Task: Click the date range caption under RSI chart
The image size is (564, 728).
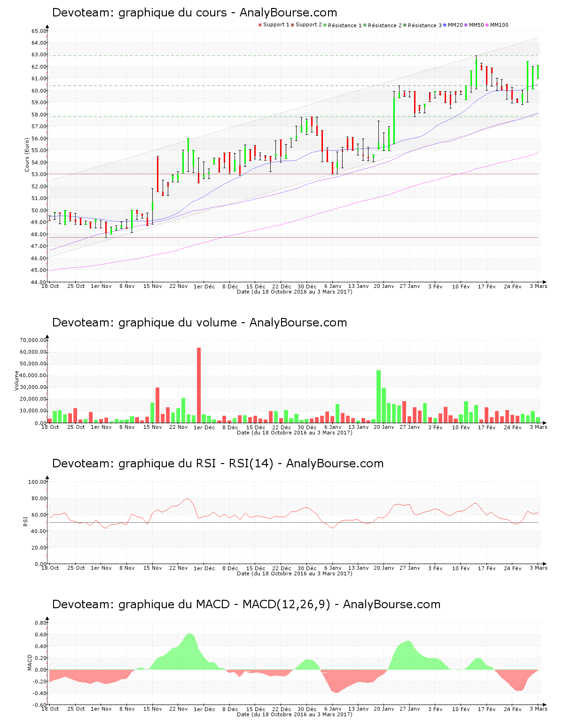Action: click(x=295, y=573)
